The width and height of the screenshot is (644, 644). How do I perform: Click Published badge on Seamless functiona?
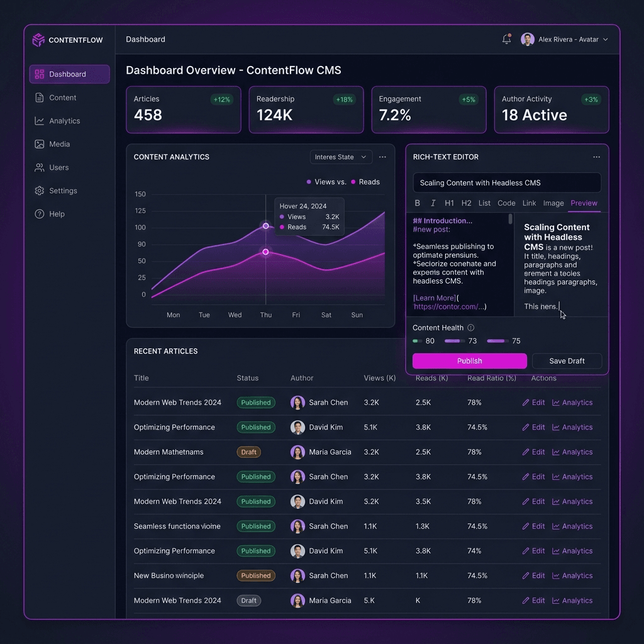coord(256,526)
